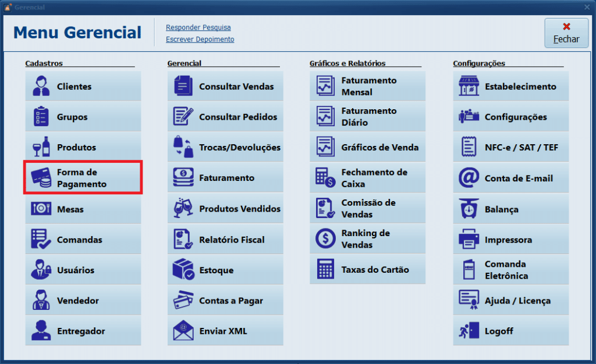The height and width of the screenshot is (364, 596).
Task: Open the Produtos bottle and glass icon
Action: 41,148
